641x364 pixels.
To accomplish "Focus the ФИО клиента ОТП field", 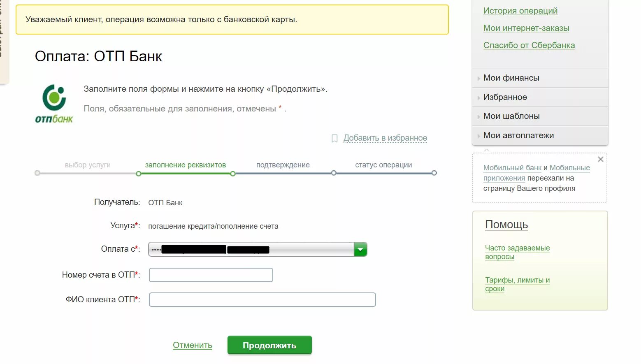I will pyautogui.click(x=262, y=299).
